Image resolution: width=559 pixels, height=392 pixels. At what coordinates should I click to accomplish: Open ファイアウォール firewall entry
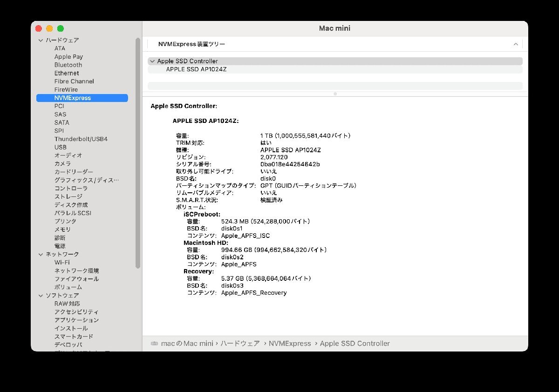click(76, 279)
